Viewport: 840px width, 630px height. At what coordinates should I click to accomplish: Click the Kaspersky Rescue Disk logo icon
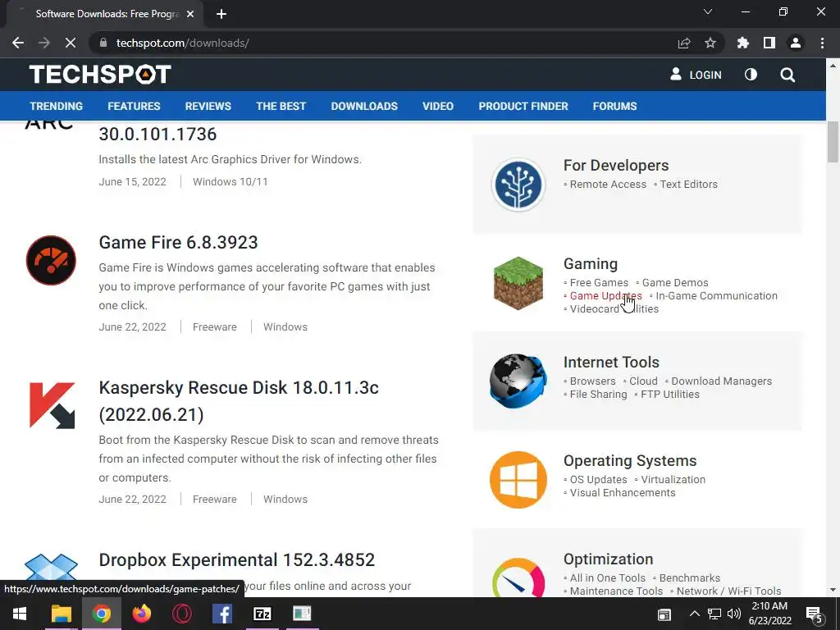pyautogui.click(x=52, y=405)
